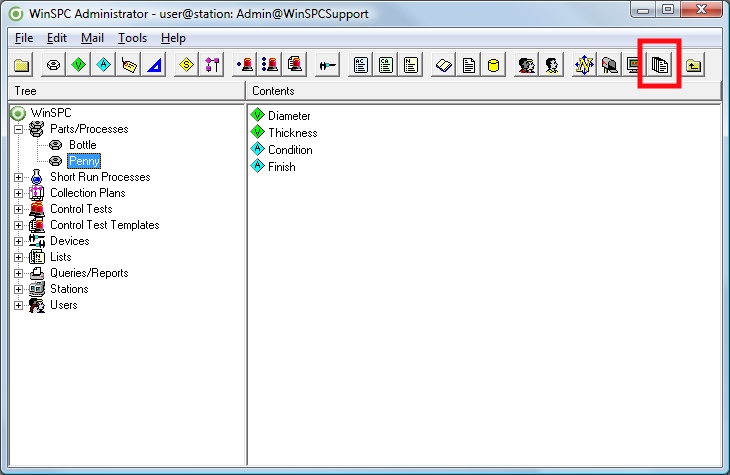Select the Penny part in tree

(84, 161)
